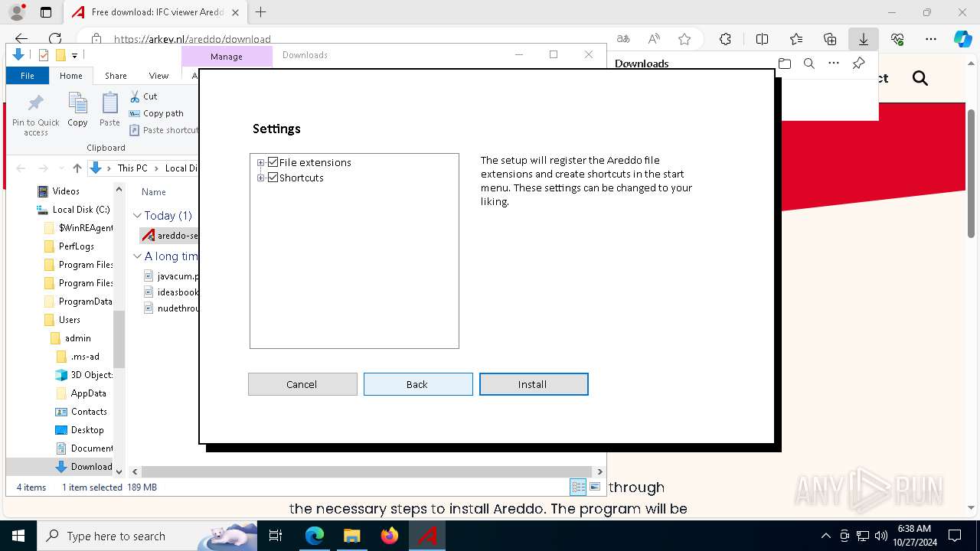Image resolution: width=980 pixels, height=551 pixels.
Task: Click the Back button in setup
Action: click(418, 384)
